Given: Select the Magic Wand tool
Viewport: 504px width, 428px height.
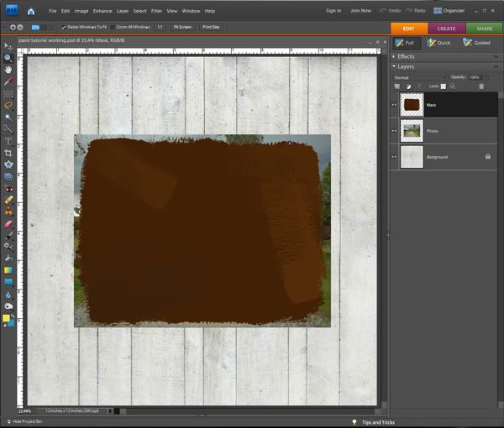Looking at the screenshot, I should 8,117.
